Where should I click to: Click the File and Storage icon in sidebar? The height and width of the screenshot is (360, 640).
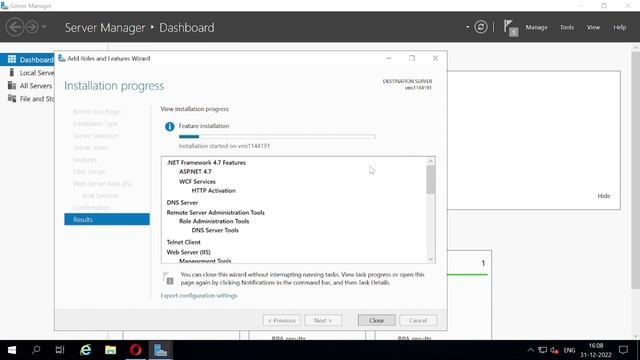(12, 99)
